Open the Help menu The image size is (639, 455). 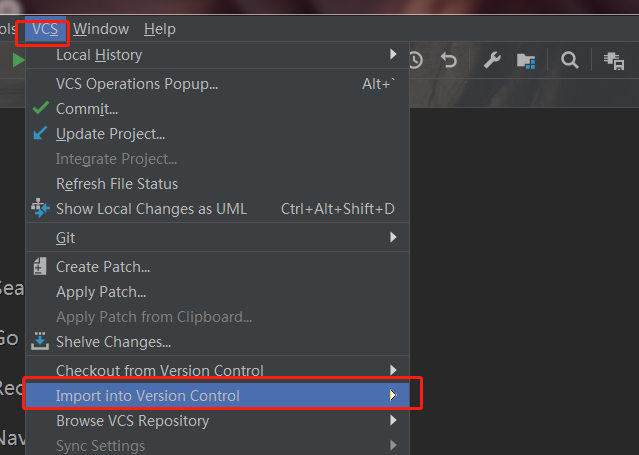tap(159, 29)
